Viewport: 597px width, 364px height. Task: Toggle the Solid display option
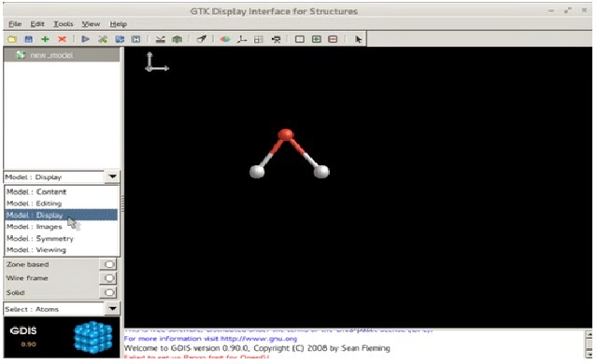(x=108, y=292)
